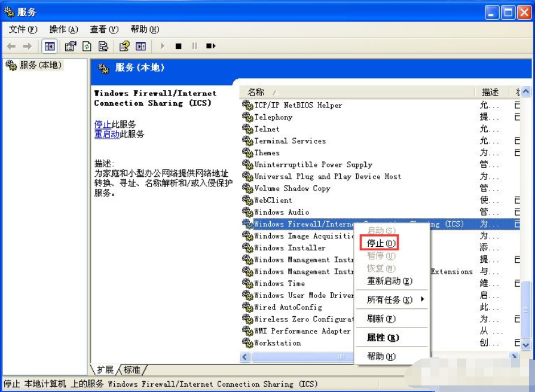Open the 查看 menu

103,29
